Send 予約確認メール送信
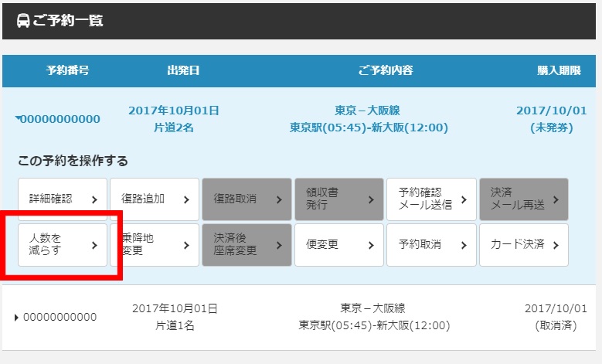The height and width of the screenshot is (364, 602). point(431,199)
